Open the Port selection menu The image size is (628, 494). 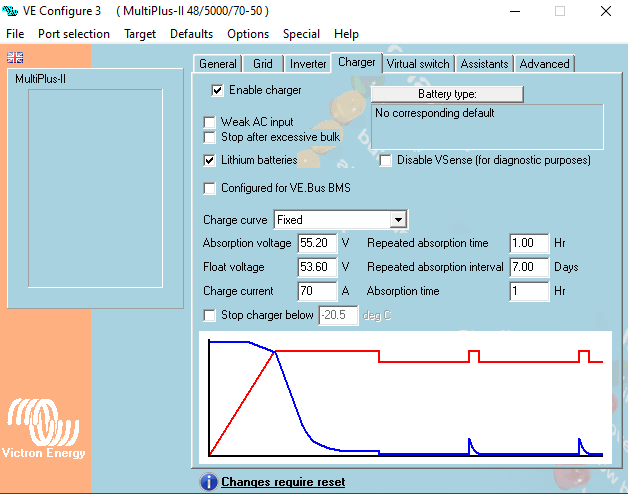tap(74, 34)
